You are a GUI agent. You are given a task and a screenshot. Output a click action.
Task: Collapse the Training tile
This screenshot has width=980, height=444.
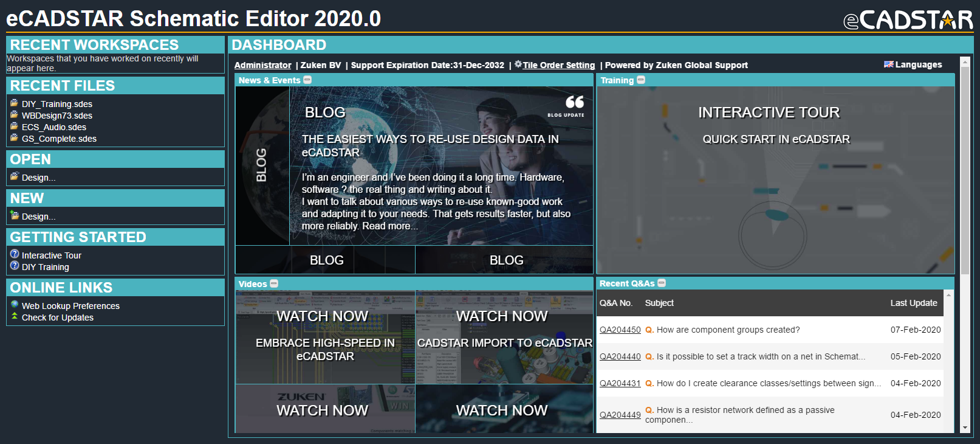point(641,80)
